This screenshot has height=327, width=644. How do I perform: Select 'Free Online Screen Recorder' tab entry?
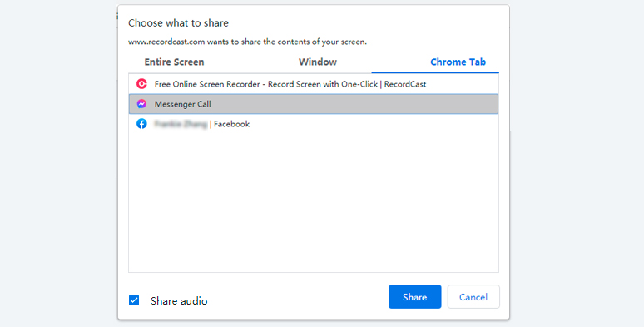click(x=314, y=84)
